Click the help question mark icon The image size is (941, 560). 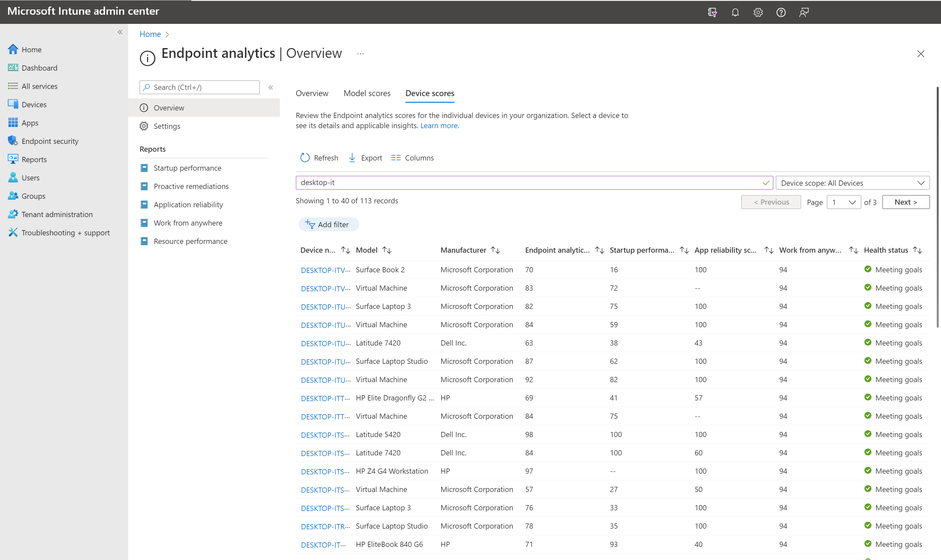coord(781,12)
